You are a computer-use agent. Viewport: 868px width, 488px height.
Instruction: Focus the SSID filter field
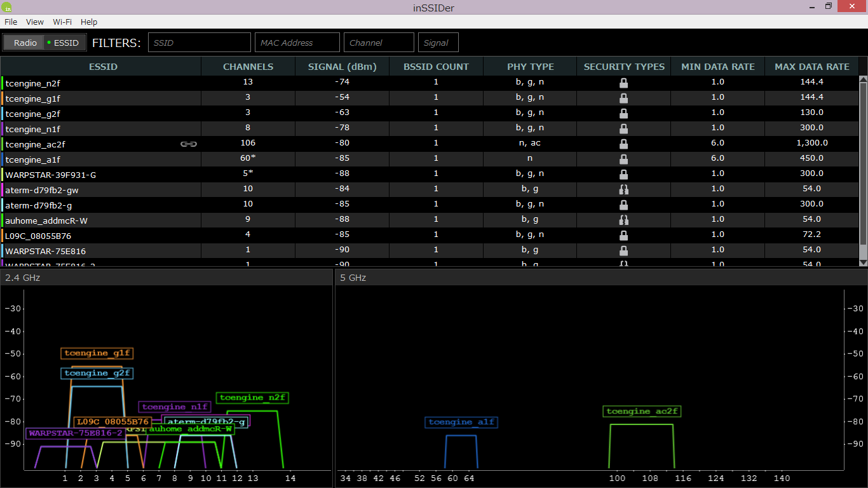[200, 43]
